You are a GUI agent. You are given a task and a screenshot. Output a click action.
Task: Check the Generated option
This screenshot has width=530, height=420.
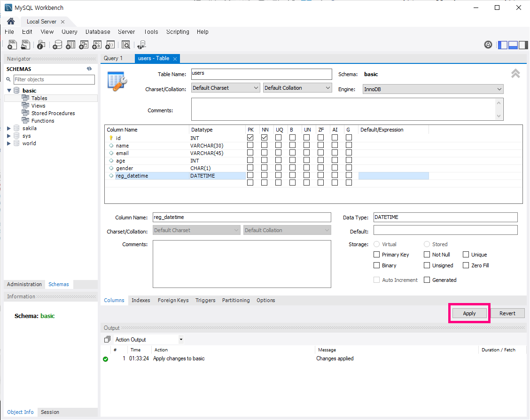(427, 280)
